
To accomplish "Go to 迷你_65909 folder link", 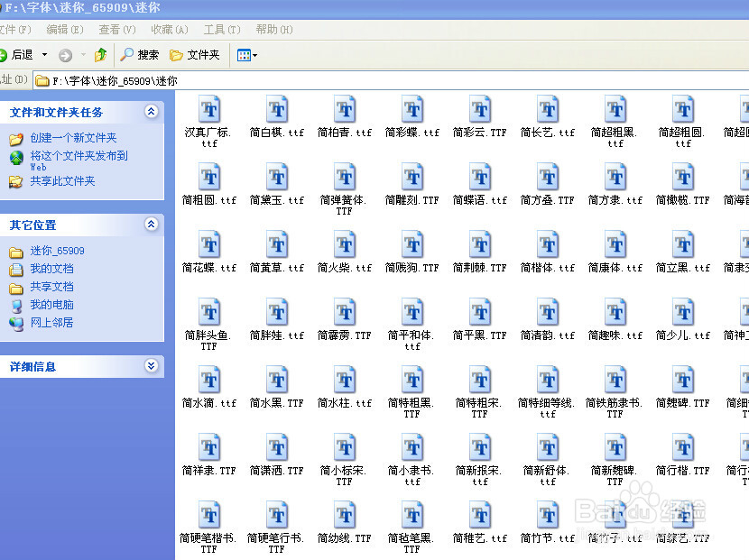I will pyautogui.click(x=58, y=251).
